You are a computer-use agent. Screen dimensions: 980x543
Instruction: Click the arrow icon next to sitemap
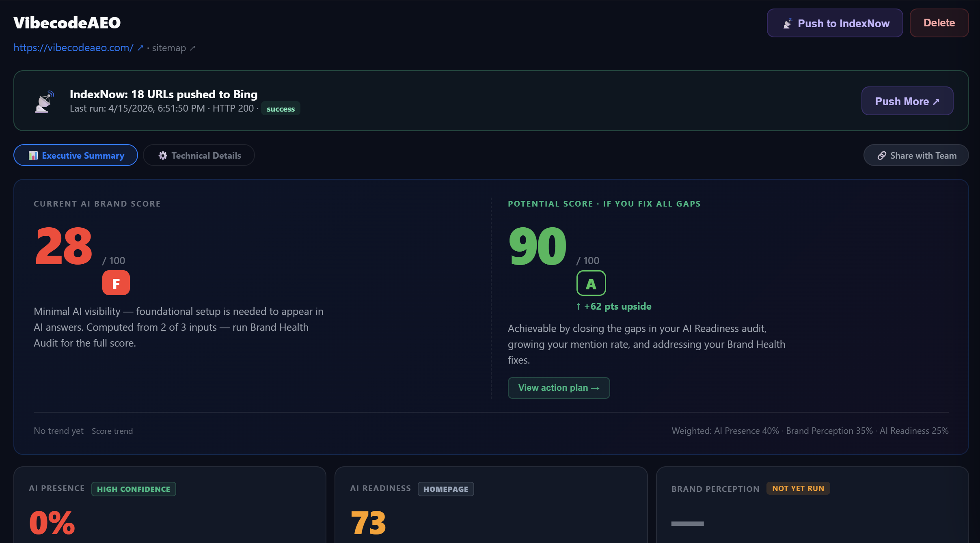(192, 48)
